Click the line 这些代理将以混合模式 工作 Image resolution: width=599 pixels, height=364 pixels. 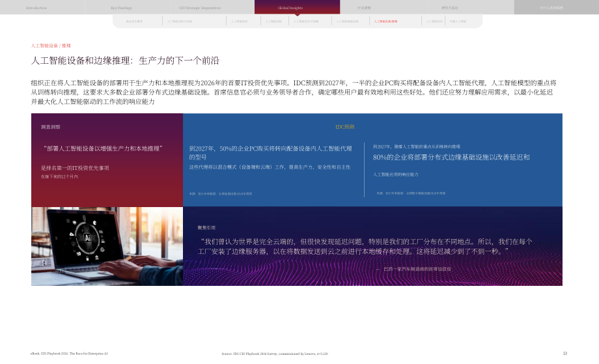(270, 167)
